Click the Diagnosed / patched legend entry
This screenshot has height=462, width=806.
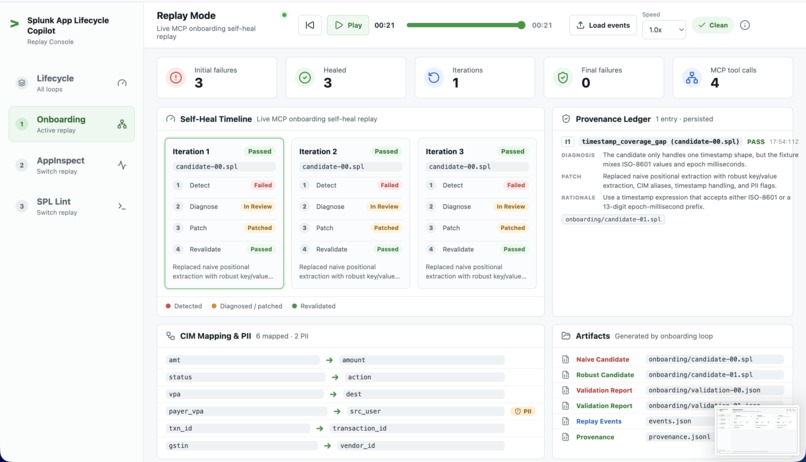tap(247, 306)
